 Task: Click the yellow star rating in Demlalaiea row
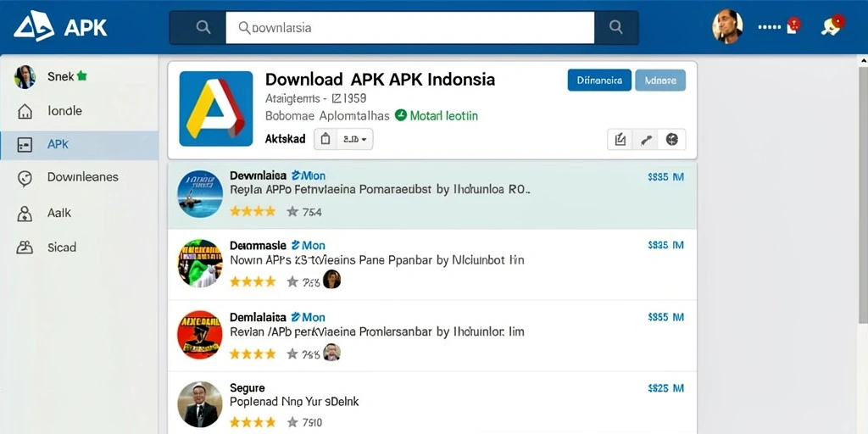[x=253, y=353]
